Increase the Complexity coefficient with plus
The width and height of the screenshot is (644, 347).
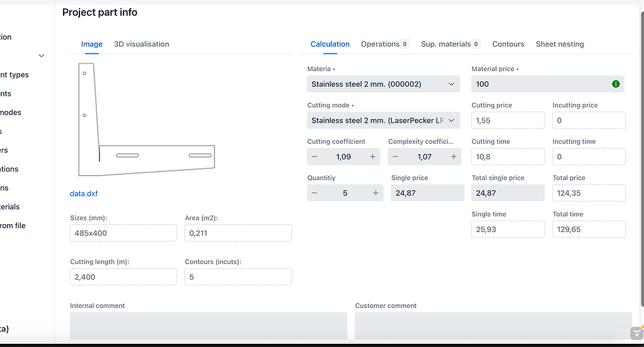[x=453, y=157]
